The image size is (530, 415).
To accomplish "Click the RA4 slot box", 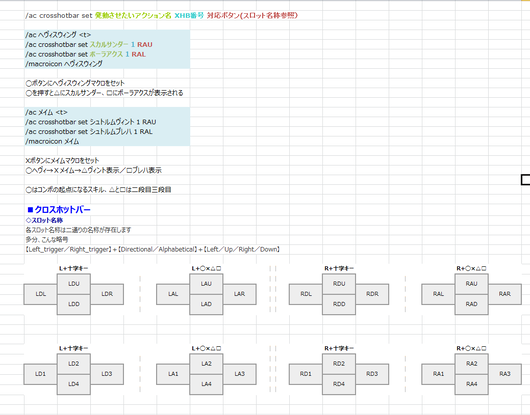I will [x=472, y=384].
